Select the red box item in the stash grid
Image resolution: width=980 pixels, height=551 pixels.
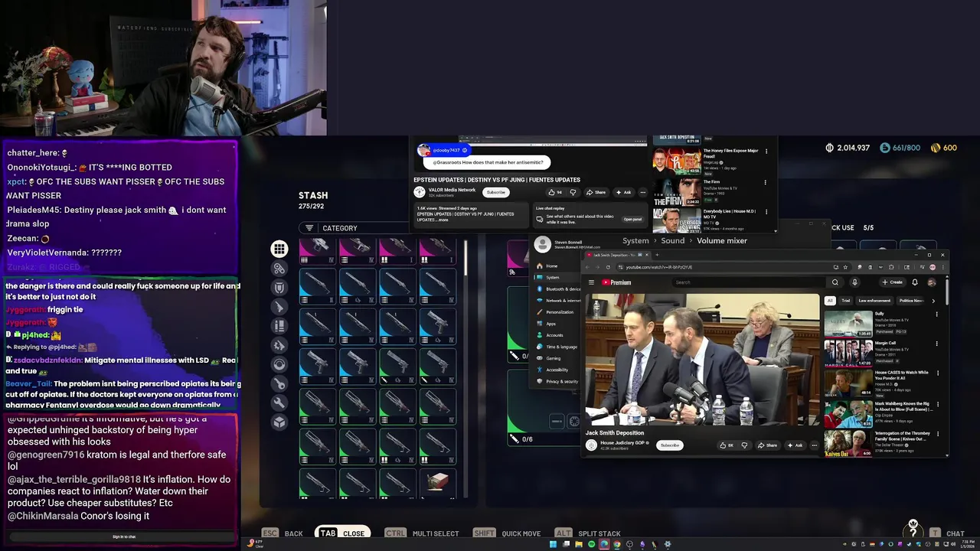437,482
